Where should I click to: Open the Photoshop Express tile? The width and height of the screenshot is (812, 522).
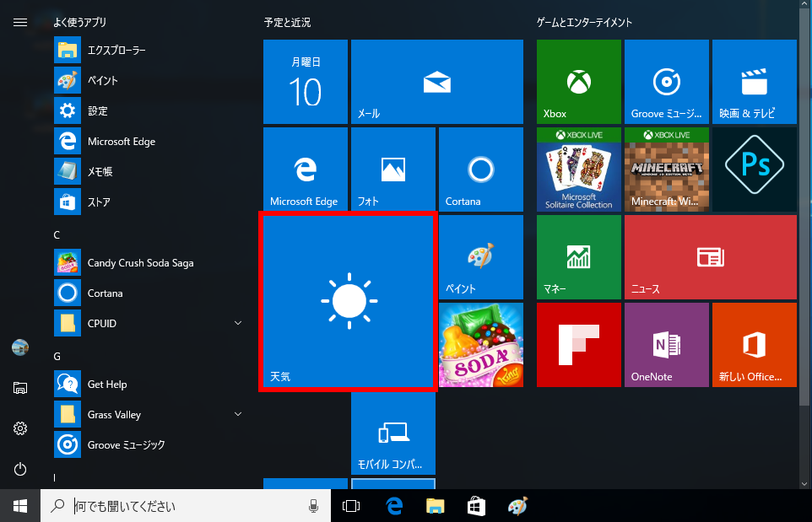tap(754, 170)
